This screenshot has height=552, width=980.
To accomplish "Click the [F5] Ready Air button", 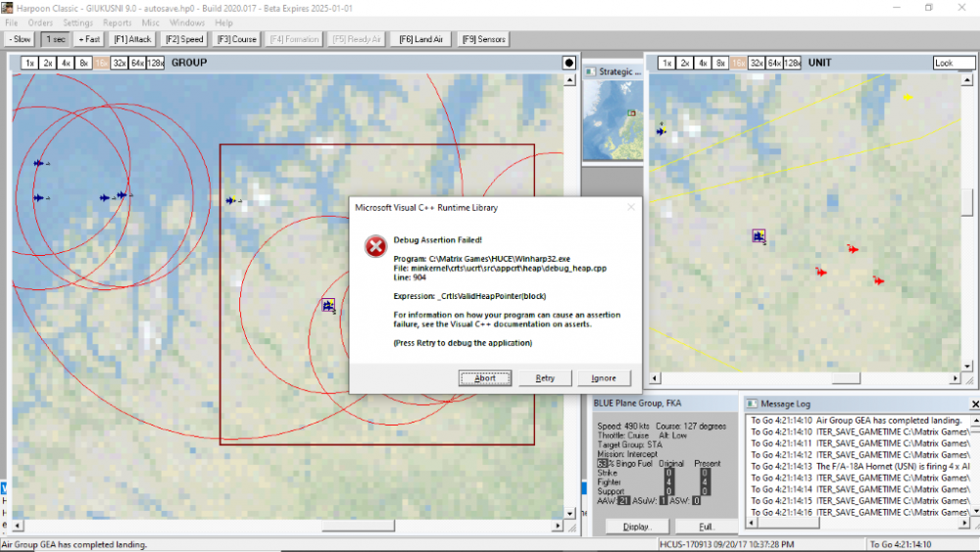I will [357, 39].
